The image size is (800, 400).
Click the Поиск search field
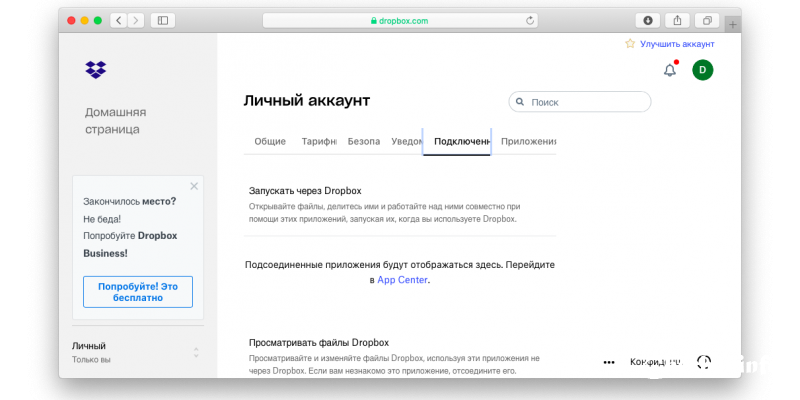tap(580, 102)
